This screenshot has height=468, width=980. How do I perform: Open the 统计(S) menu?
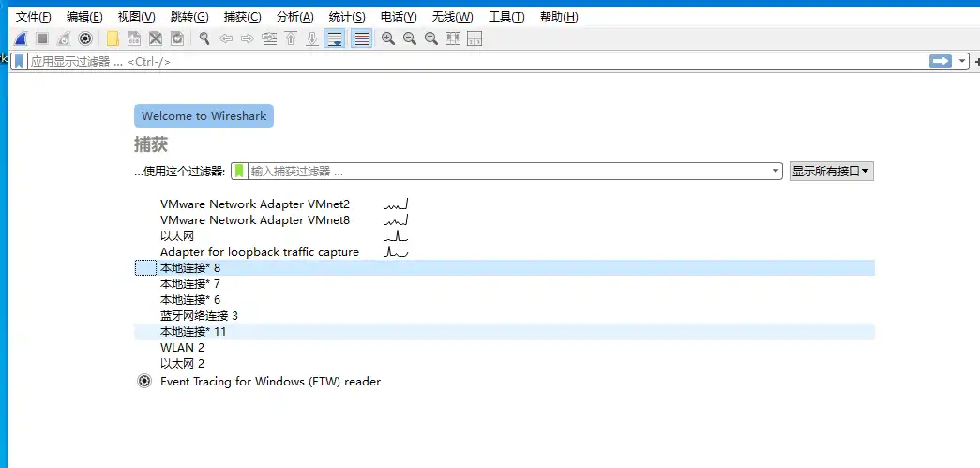pos(347,17)
